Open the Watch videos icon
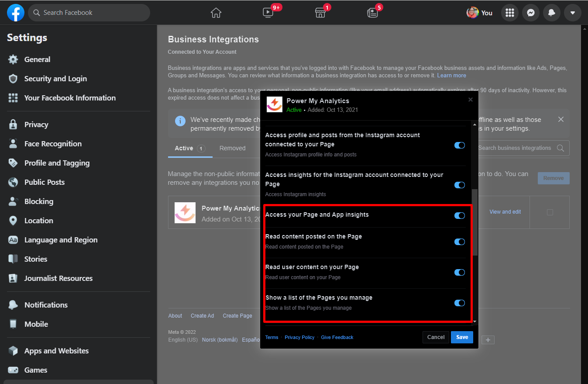Screen dimensions: 588x384 [x=268, y=13]
